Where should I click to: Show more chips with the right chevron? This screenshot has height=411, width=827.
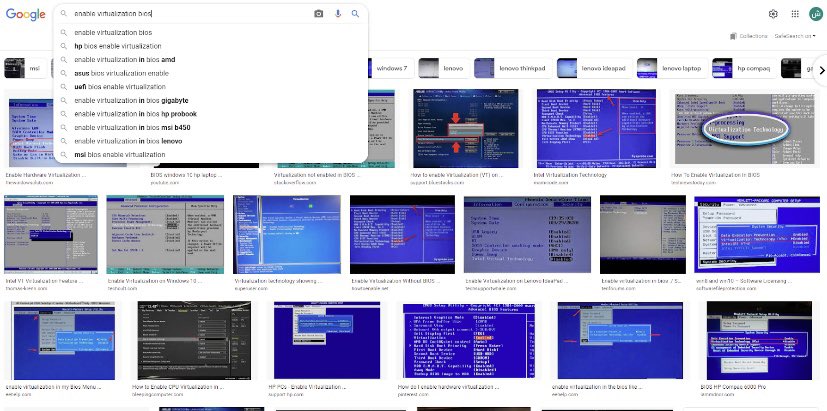click(821, 70)
